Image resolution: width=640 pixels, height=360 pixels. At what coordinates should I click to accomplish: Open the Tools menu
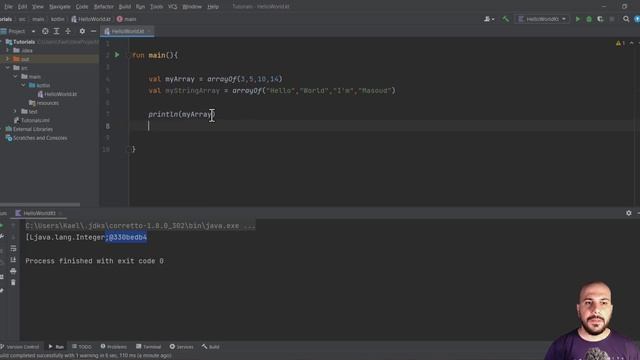pos(156,7)
